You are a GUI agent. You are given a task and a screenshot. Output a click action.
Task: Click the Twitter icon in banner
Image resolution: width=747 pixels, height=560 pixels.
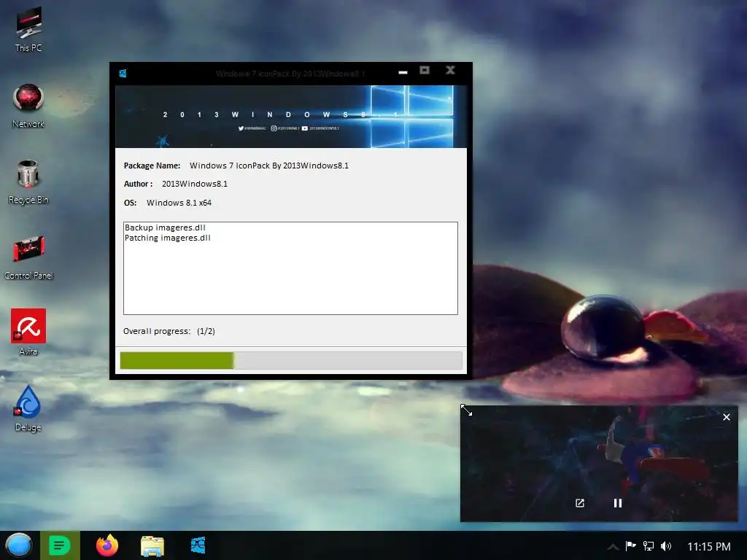(x=241, y=128)
